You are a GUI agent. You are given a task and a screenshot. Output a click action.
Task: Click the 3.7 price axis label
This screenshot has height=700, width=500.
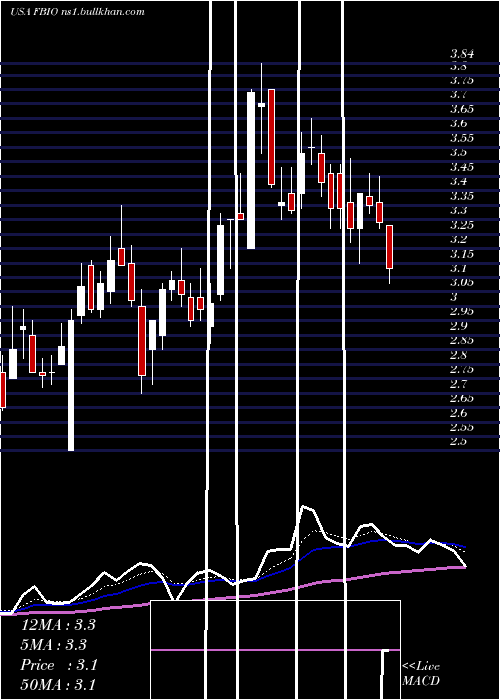coord(458,95)
